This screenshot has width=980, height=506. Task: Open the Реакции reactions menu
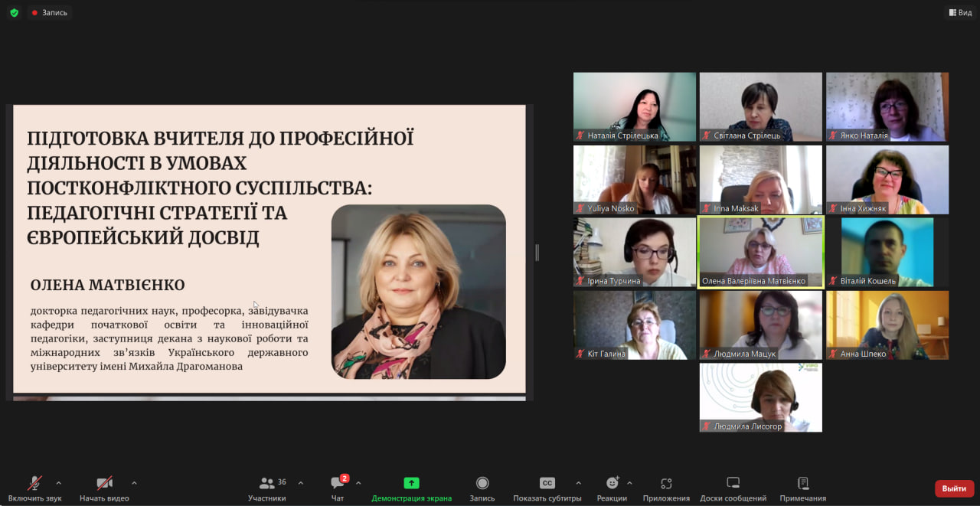tap(612, 488)
